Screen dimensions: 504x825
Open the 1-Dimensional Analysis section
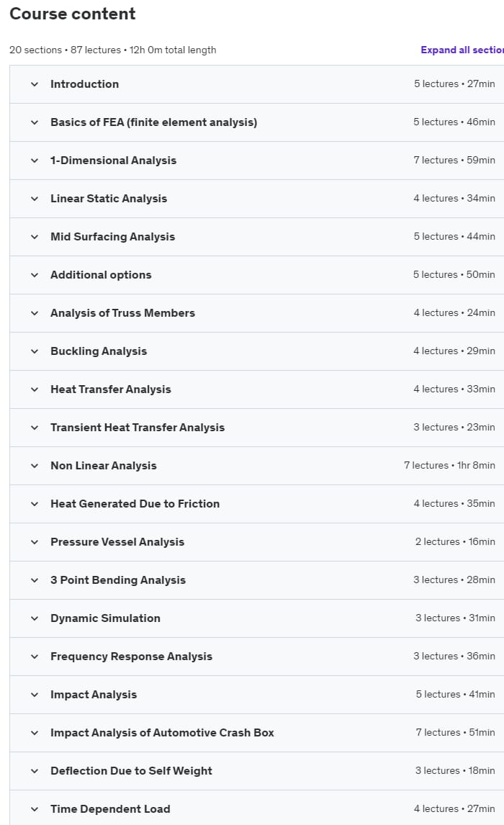257,161
